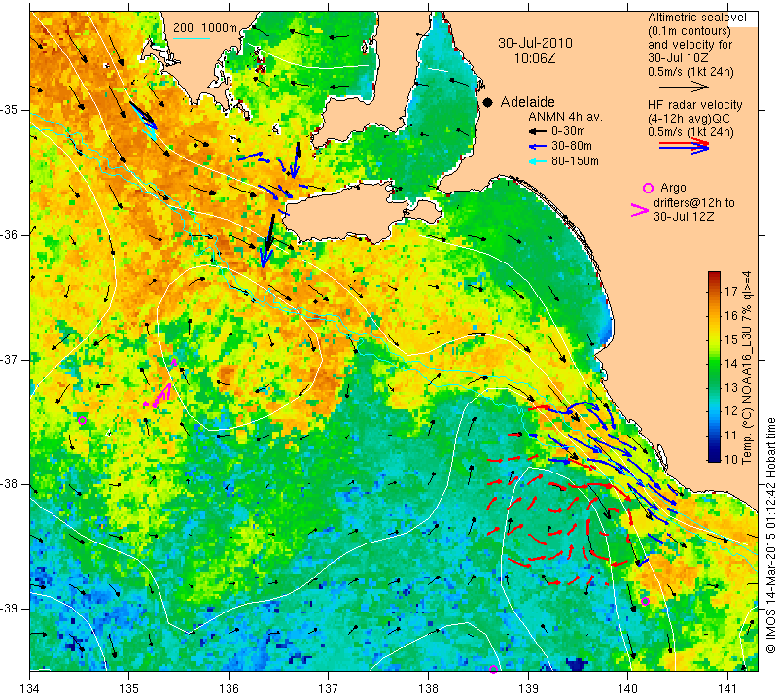The image size is (778, 700).
Task: Click the IMOS copyright timestamp text
Action: pyautogui.click(x=770, y=535)
